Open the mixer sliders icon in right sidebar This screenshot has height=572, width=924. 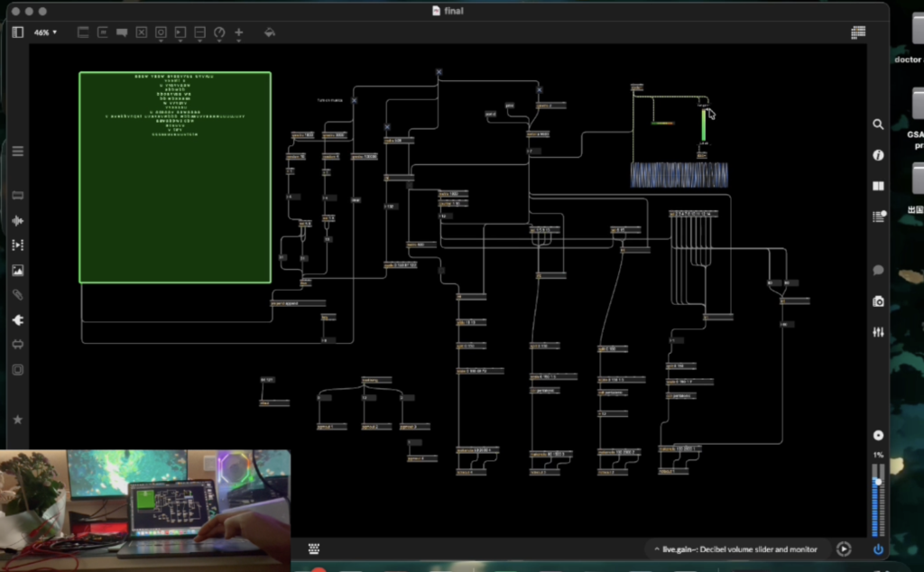(x=878, y=332)
